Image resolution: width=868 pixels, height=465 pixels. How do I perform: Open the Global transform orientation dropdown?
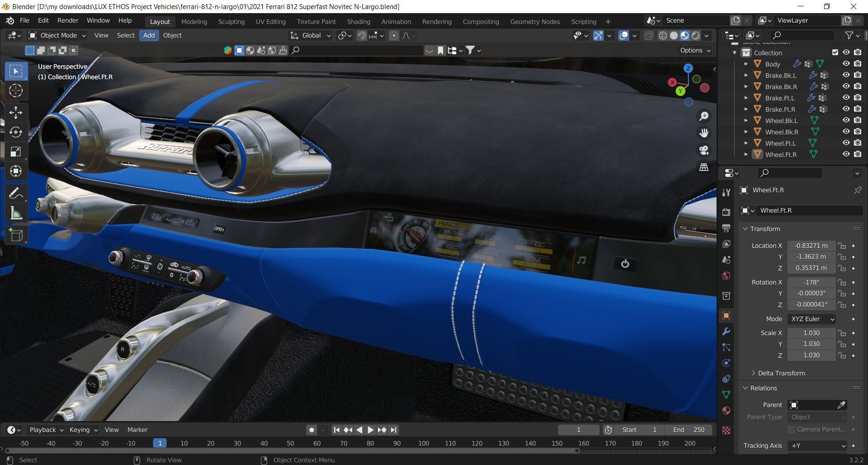(310, 35)
